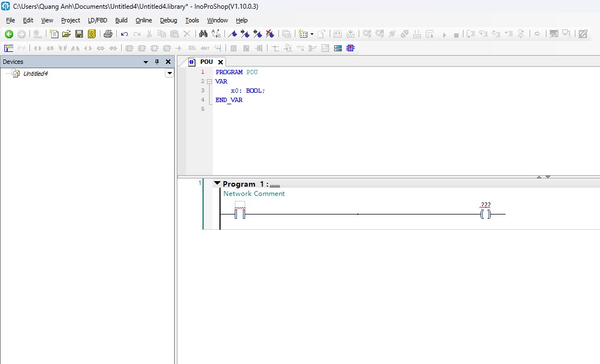
Task: Click the Network Comment text
Action: (x=254, y=194)
